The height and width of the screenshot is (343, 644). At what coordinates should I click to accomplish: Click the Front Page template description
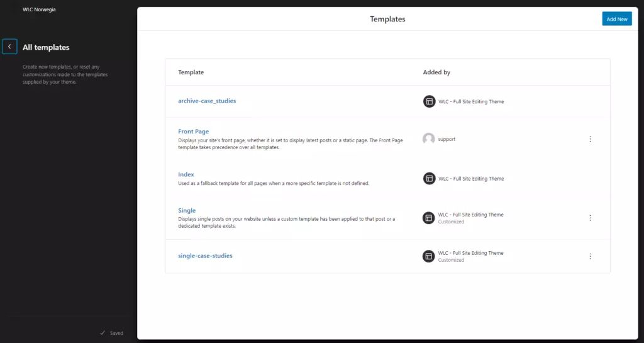click(291, 143)
